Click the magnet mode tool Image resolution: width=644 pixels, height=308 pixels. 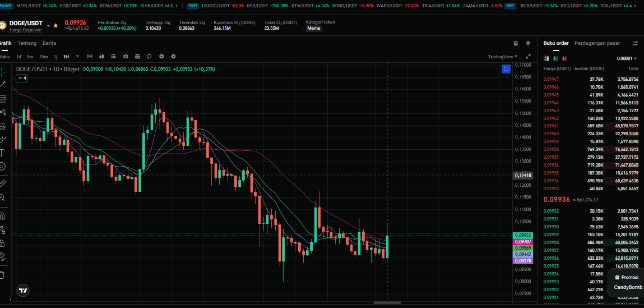[x=3, y=215]
